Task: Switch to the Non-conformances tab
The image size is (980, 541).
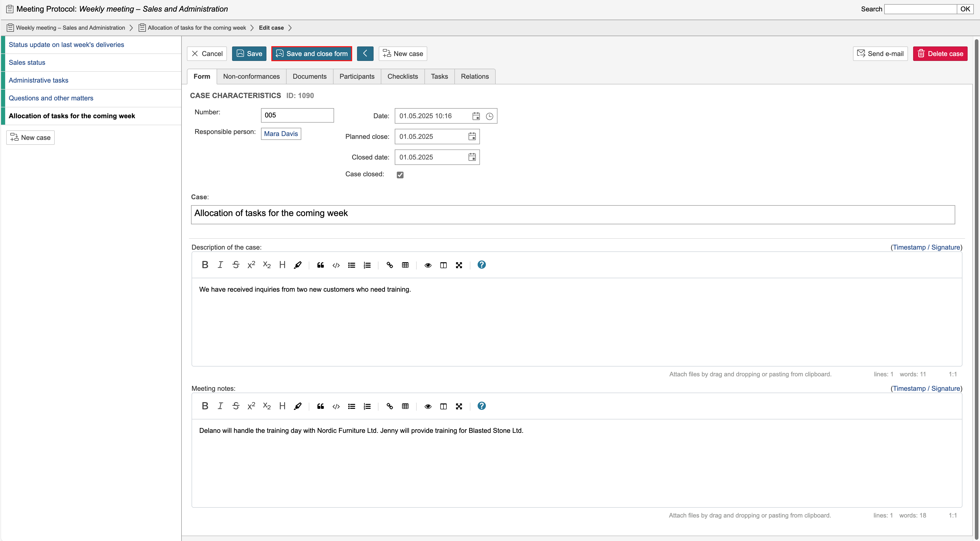Action: point(251,76)
